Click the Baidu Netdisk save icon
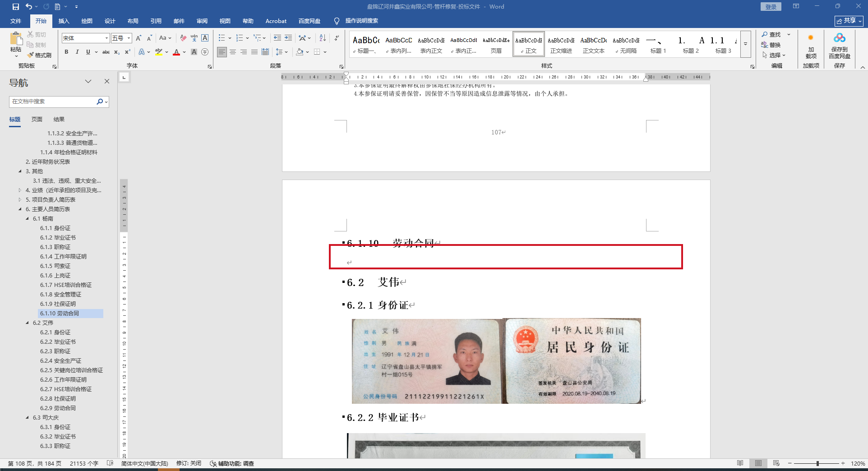Viewport: 868px width, 471px height. [839, 46]
